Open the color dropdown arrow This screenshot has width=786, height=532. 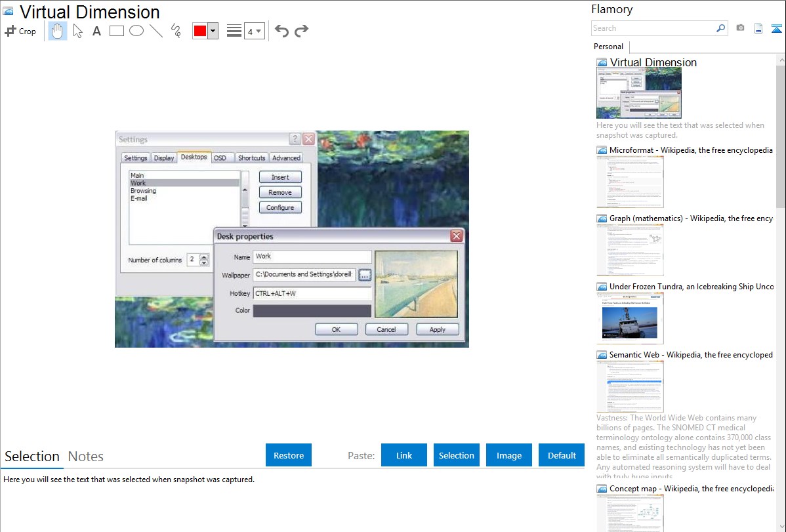click(213, 31)
